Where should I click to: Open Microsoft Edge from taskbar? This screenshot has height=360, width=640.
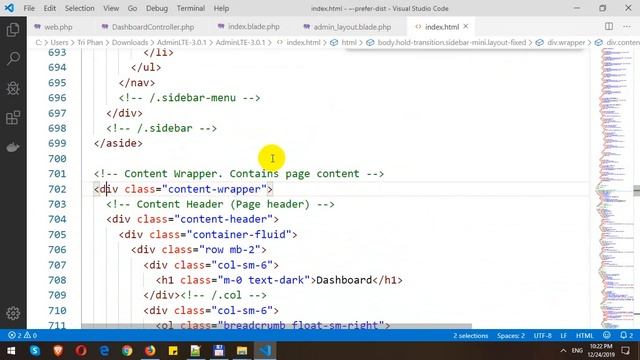click(104, 351)
